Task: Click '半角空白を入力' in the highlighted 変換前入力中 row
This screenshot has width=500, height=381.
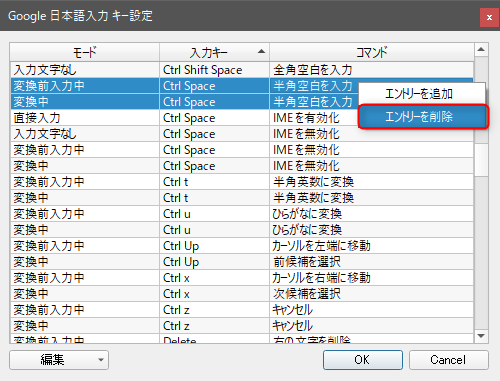Action: pos(313,86)
